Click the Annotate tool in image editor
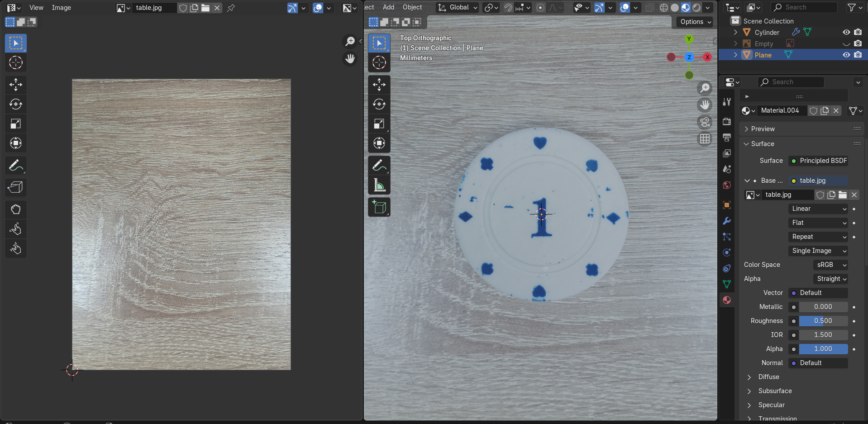The image size is (868, 424). [15, 166]
